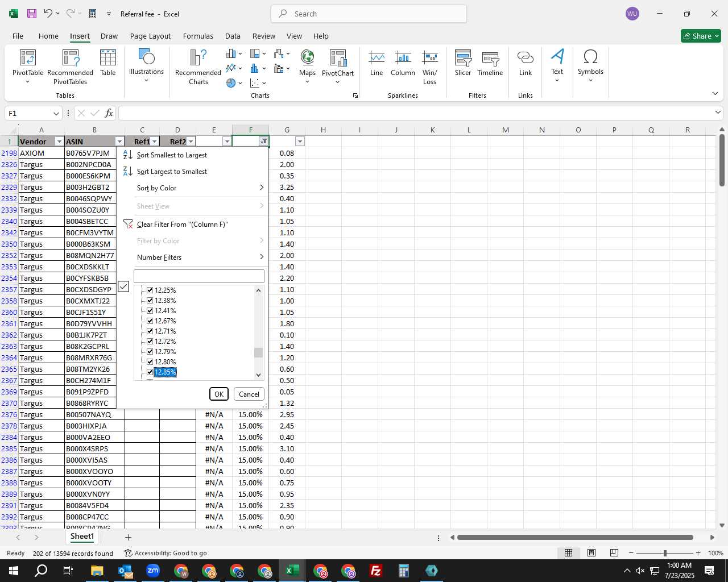This screenshot has height=582, width=728.
Task: Open the Symbols menu
Action: [590, 66]
